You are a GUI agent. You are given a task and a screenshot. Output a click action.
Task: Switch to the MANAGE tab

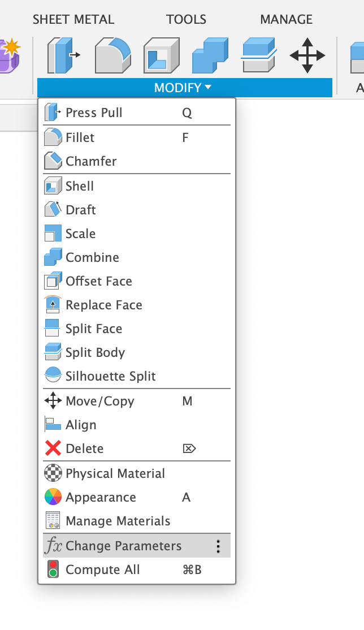click(x=287, y=20)
